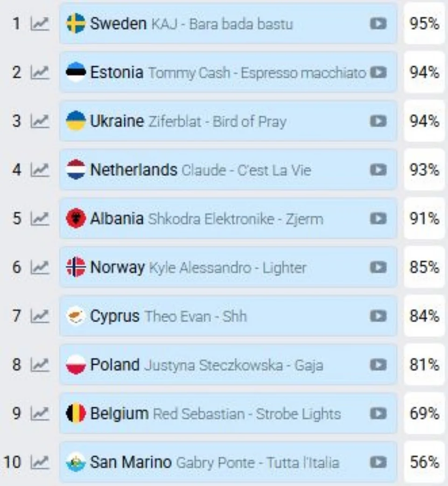The width and height of the screenshot is (448, 486).
Task: Click the chart icon next to San Marino
Action: 40,462
